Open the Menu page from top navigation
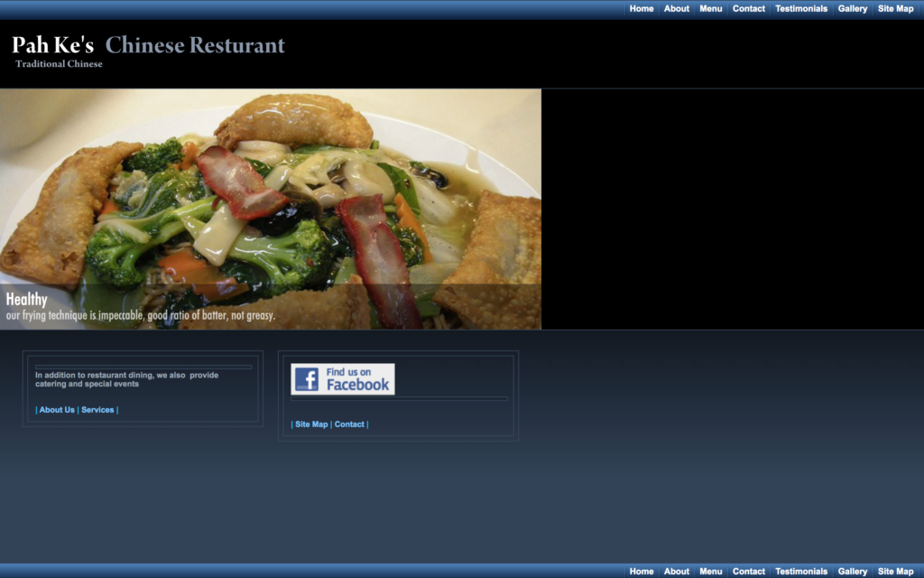The height and width of the screenshot is (578, 924). [x=711, y=9]
